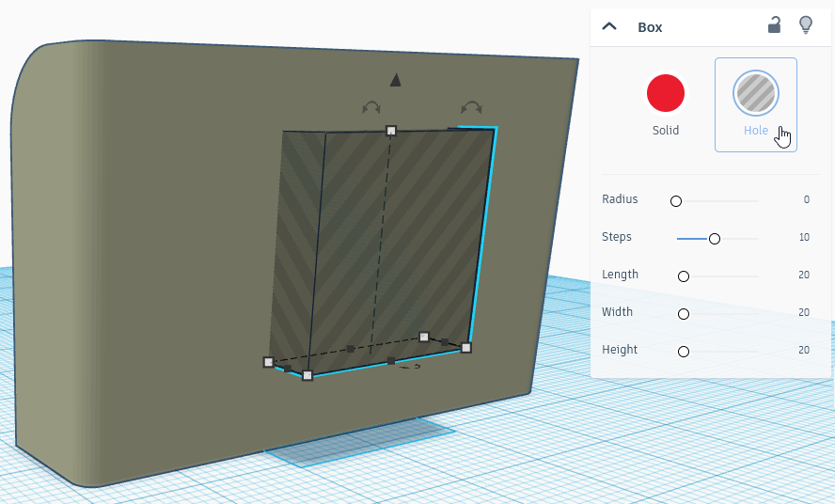Image resolution: width=835 pixels, height=504 pixels.
Task: Click the bottom-right corner resize handle
Action: tap(466, 348)
